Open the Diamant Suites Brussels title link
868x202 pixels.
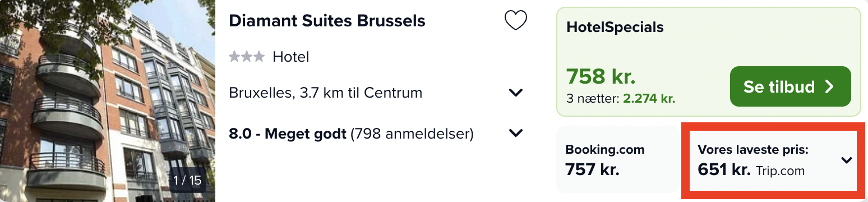[x=327, y=21]
